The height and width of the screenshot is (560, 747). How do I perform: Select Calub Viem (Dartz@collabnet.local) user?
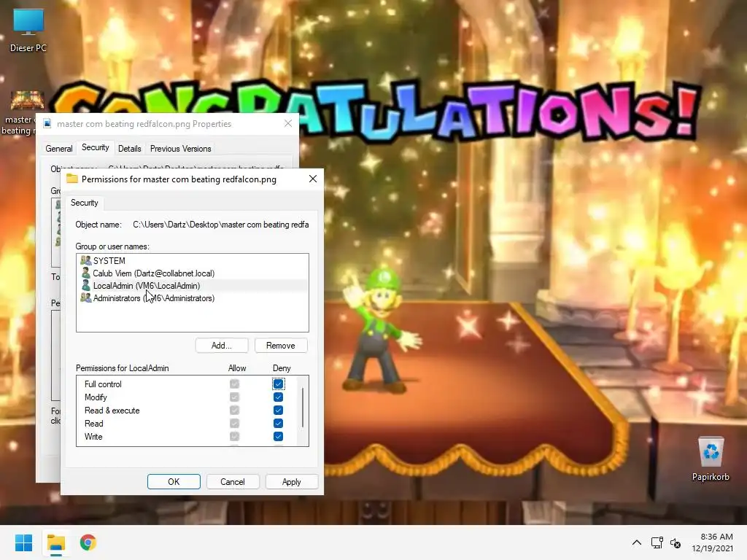[x=193, y=273]
